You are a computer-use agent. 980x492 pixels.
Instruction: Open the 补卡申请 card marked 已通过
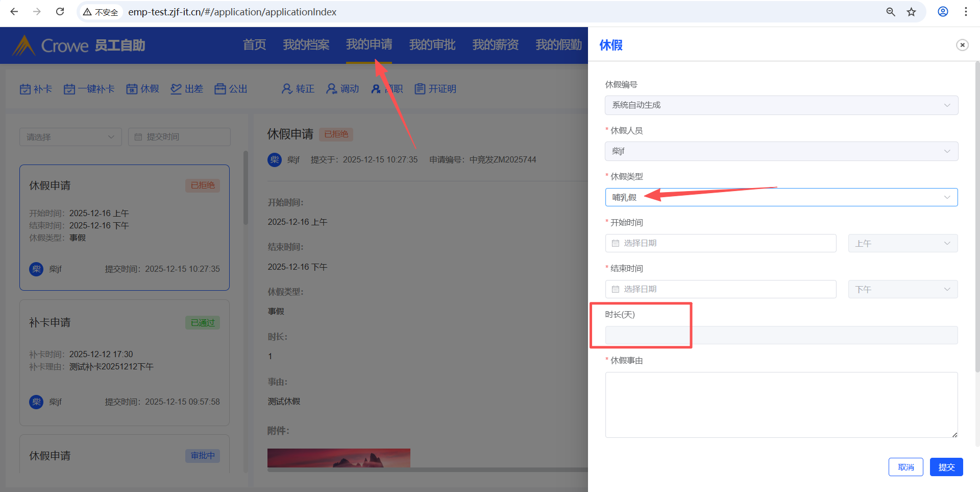[125, 363]
